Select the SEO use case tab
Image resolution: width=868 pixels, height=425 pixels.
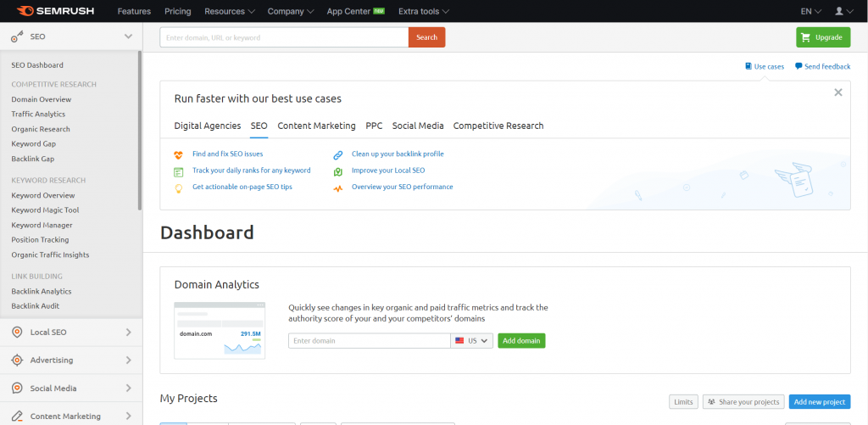tap(259, 126)
